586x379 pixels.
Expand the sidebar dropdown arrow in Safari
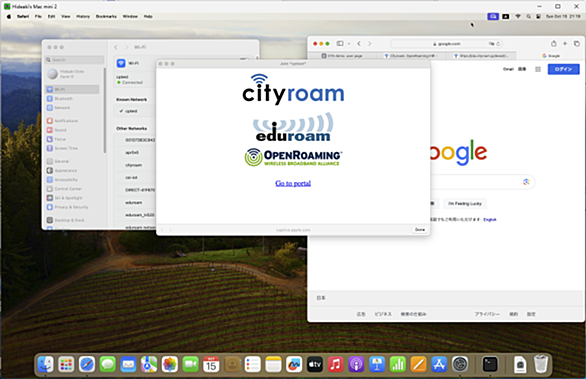[x=349, y=44]
